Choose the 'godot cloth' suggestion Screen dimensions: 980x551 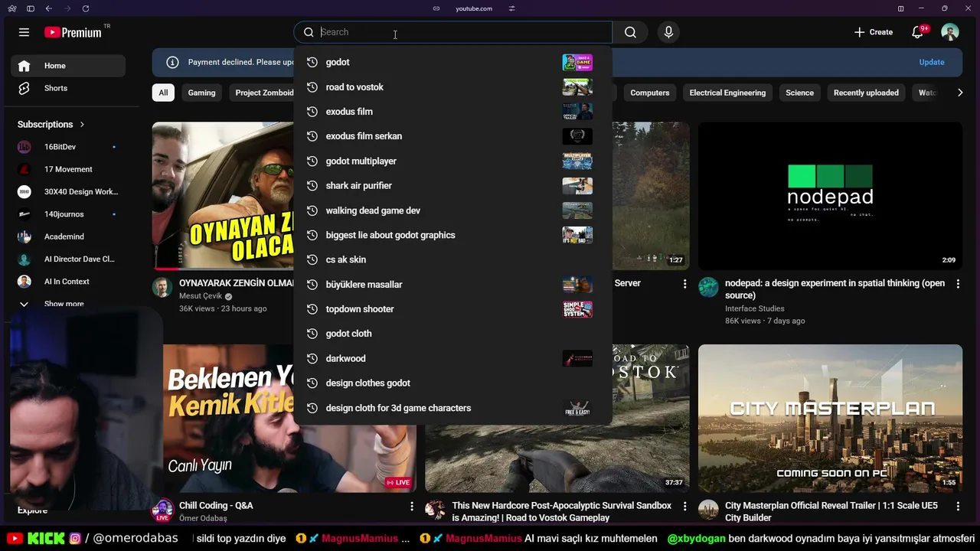click(452, 334)
